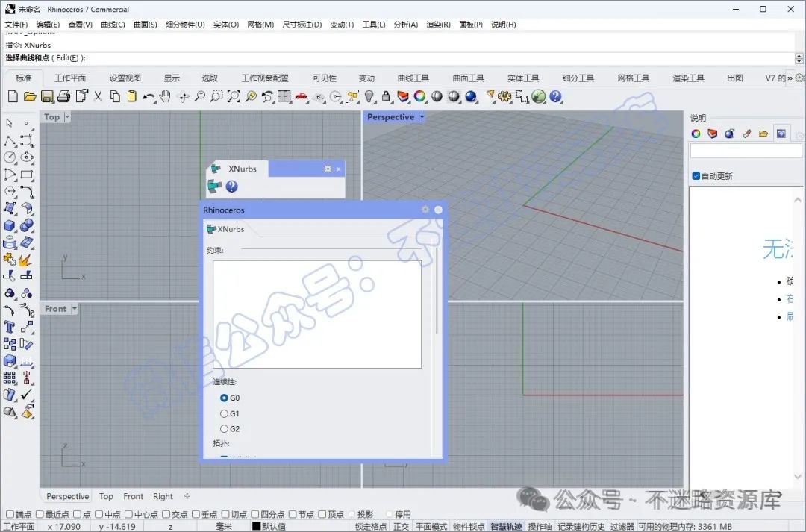The image size is (806, 532).
Task: Toggle 锁定格点 status bar button
Action: coord(371,527)
